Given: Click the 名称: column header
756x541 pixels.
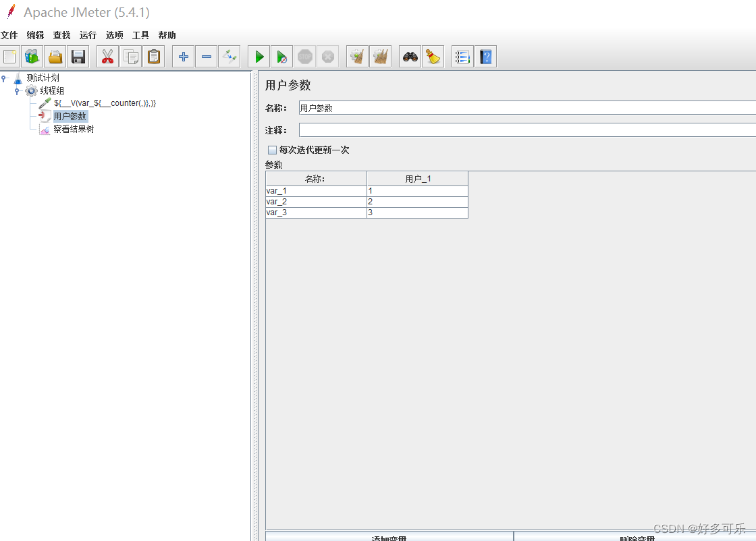Looking at the screenshot, I should tap(316, 179).
